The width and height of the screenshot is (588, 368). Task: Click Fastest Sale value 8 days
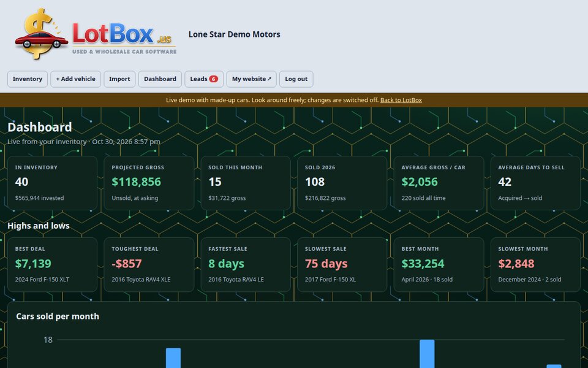(x=226, y=264)
